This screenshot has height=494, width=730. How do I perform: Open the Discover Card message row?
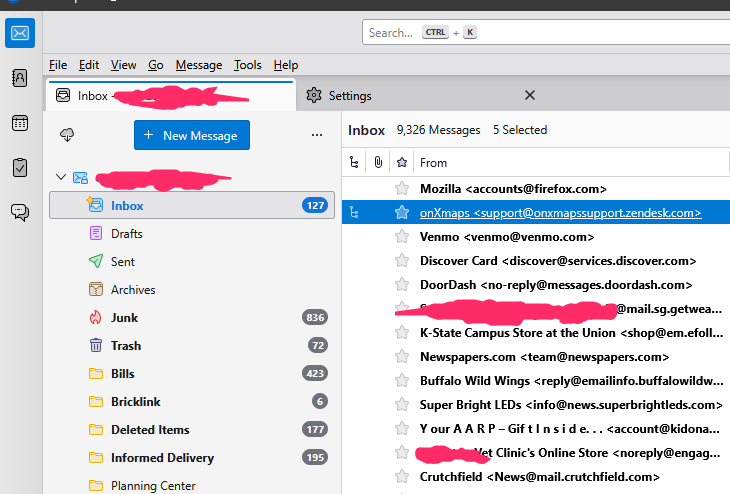(x=536, y=261)
